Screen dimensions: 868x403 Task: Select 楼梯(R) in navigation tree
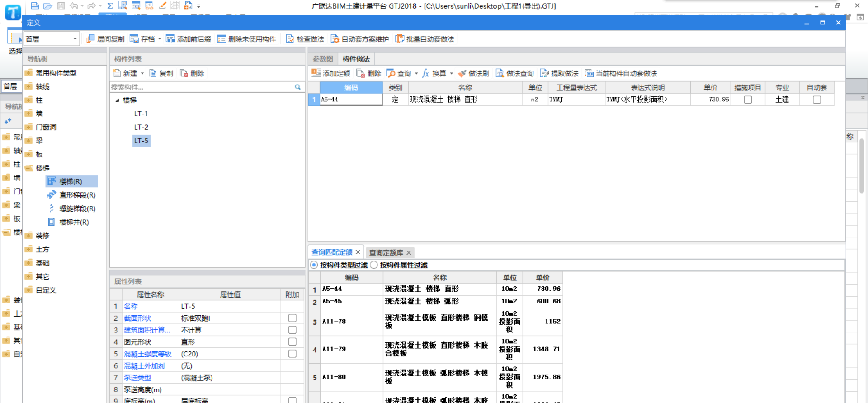coord(71,181)
